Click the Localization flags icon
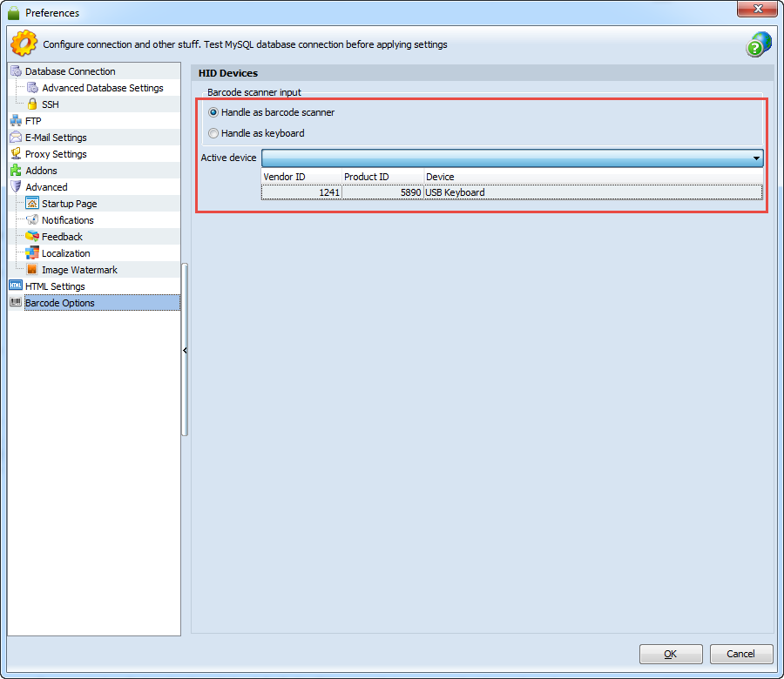Image resolution: width=784 pixels, height=679 pixels. (x=32, y=252)
